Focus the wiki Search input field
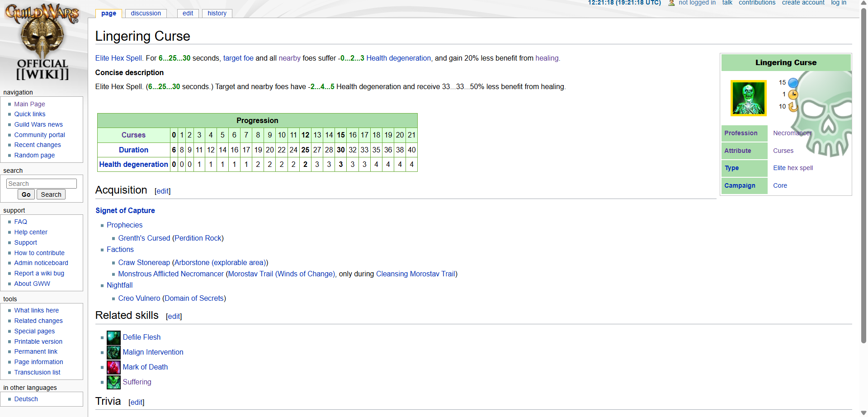 42,184
